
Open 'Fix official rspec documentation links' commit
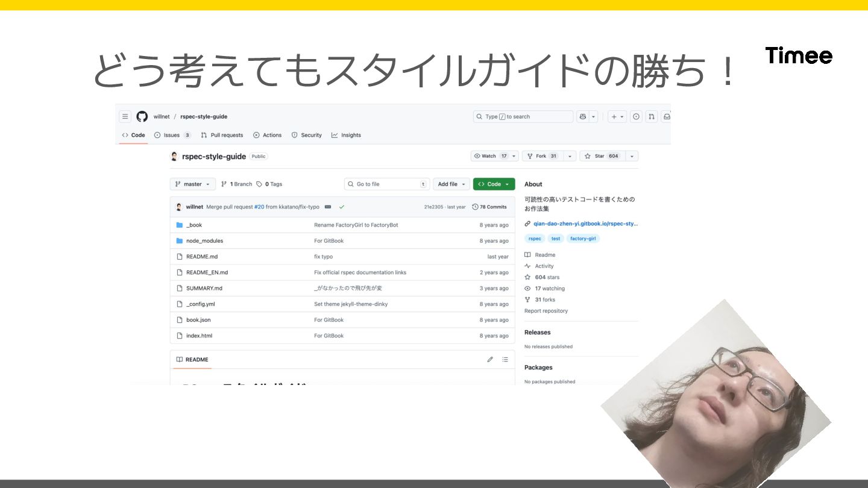360,272
